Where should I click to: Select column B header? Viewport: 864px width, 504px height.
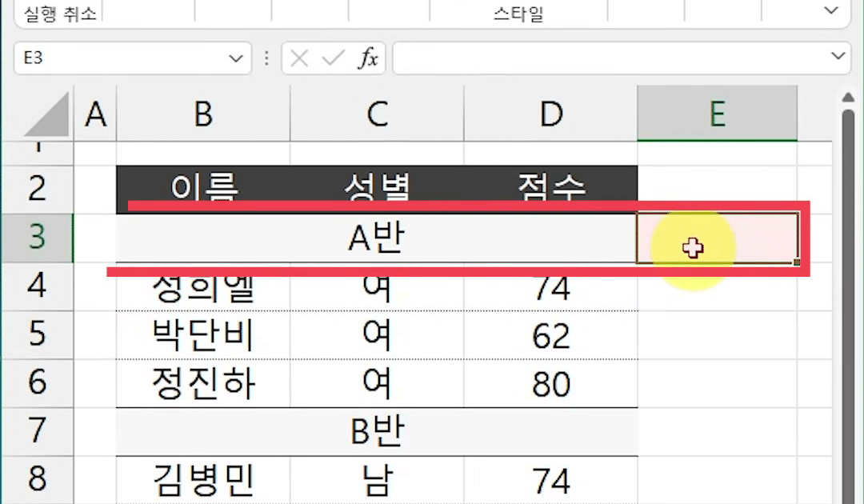(203, 114)
